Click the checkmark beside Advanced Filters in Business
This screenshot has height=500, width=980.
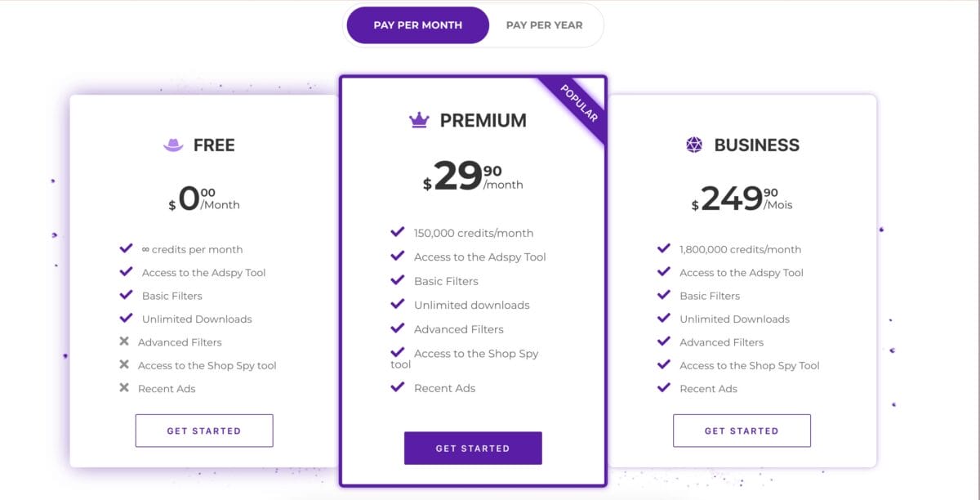[664, 342]
